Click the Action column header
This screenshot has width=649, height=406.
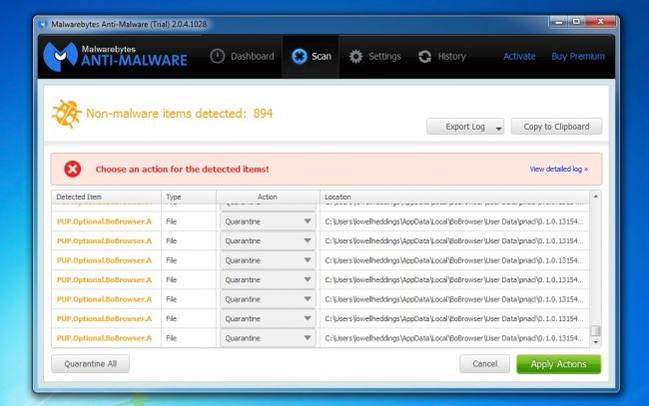point(268,197)
